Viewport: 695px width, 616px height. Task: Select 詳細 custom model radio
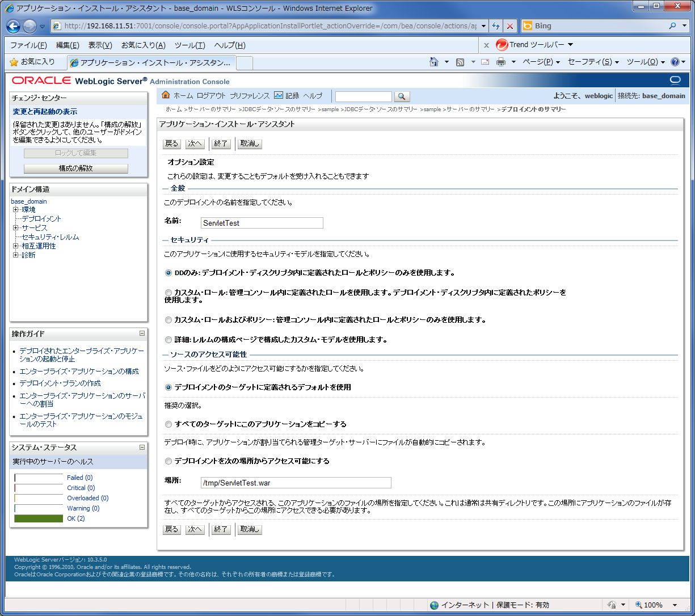point(169,340)
